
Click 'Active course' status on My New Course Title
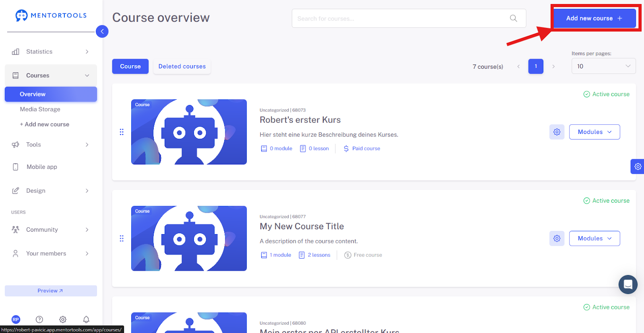pyautogui.click(x=607, y=201)
